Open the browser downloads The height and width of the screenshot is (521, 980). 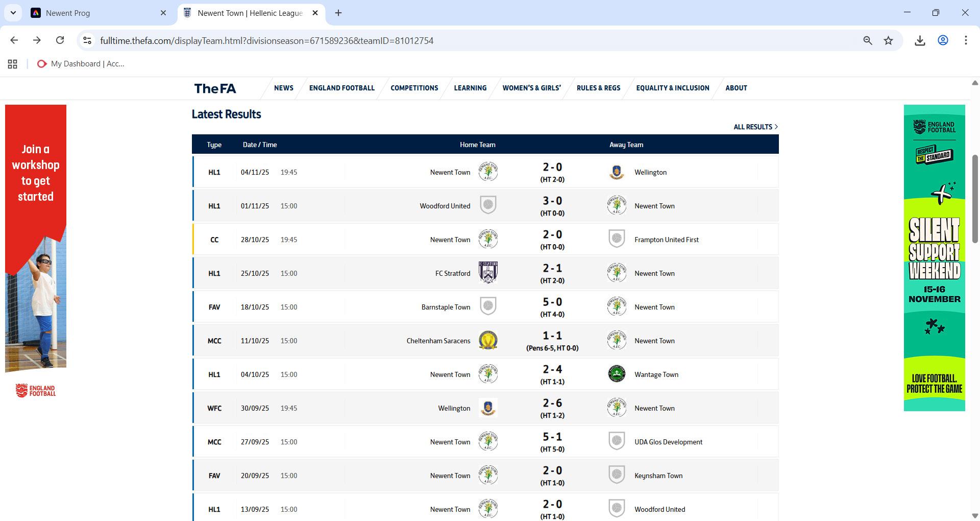tap(920, 40)
